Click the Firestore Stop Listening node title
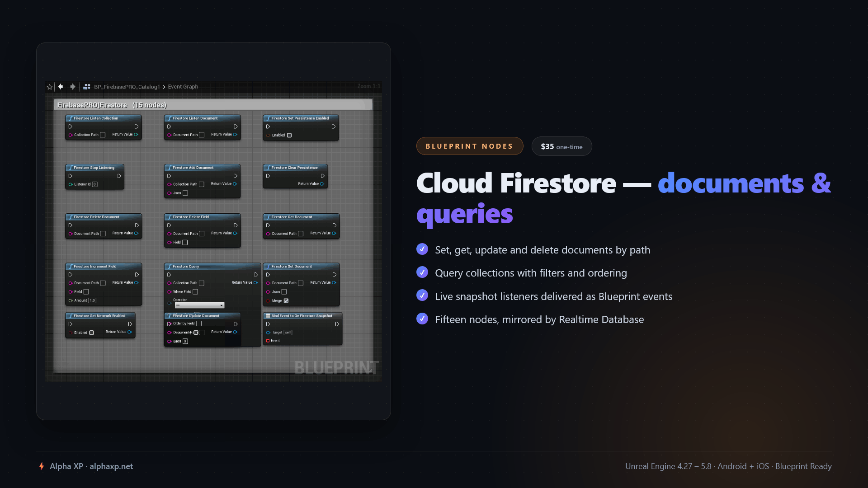The image size is (868, 488). [x=94, y=168]
